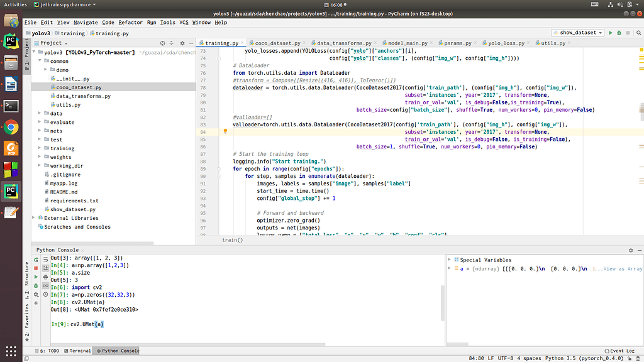Stop the Python Console with red square
This screenshot has height=362, width=644.
[36, 268]
